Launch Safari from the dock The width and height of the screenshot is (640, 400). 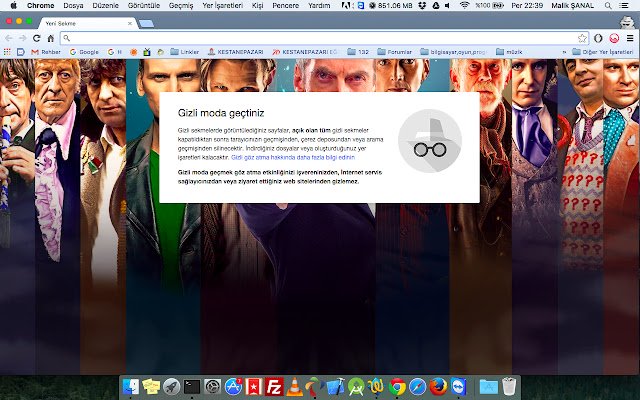[418, 387]
